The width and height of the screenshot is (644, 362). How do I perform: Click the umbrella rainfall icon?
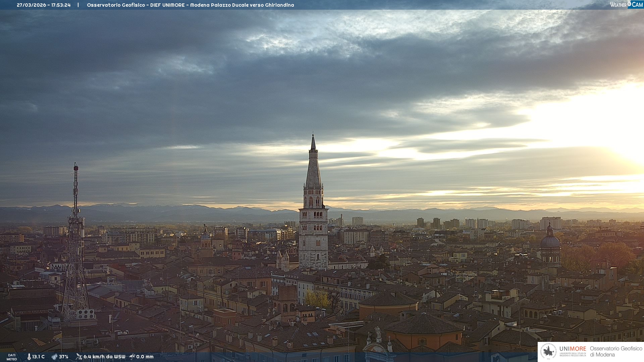point(132,357)
